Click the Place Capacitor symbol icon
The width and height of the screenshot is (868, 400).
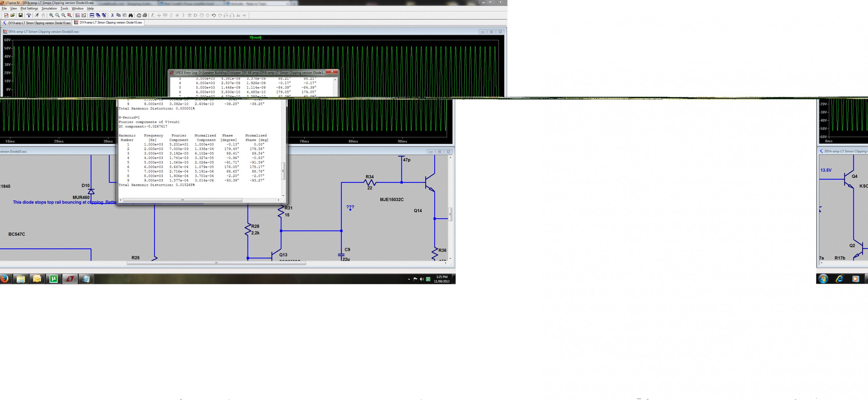[x=177, y=15]
